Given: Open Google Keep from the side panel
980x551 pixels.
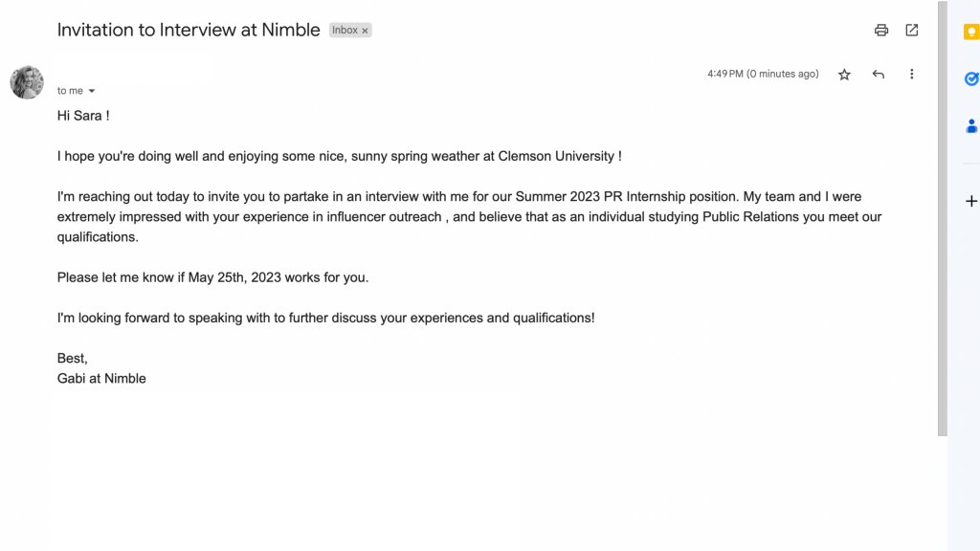Looking at the screenshot, I should (970, 31).
